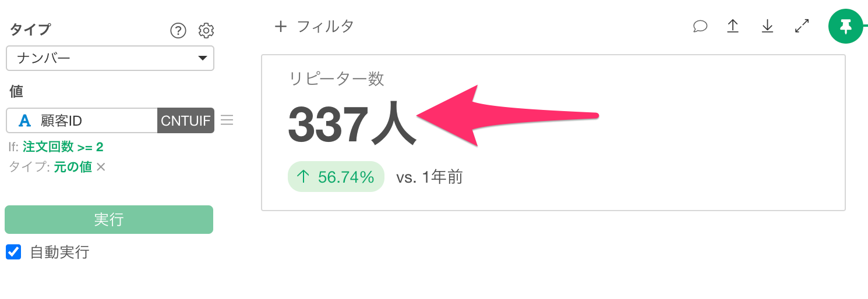Select the 顧客ID column field
Screen dimensions: 868x299
tap(82, 120)
